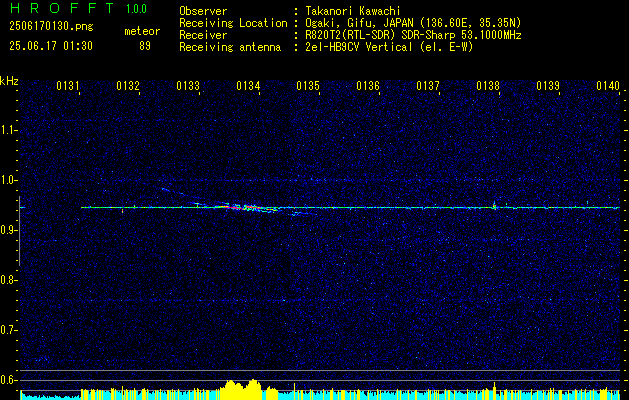
Task: Select the 1.0.0 version label
Action: tap(136, 9)
